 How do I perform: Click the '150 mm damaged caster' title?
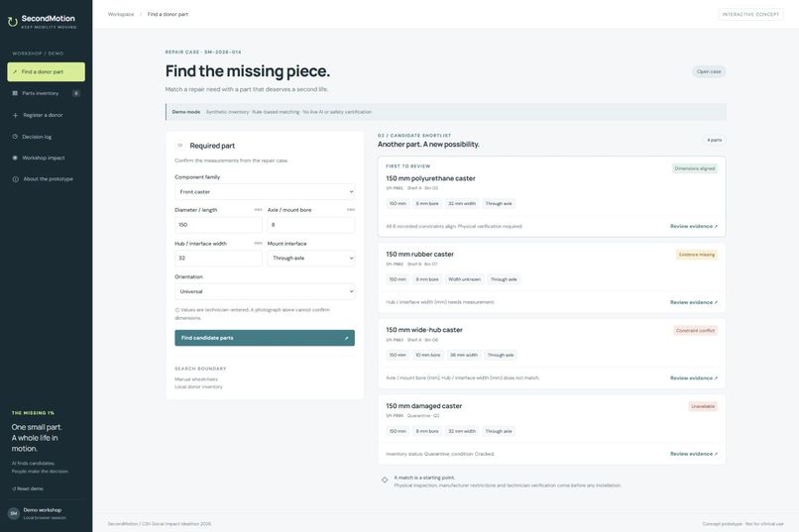423,406
